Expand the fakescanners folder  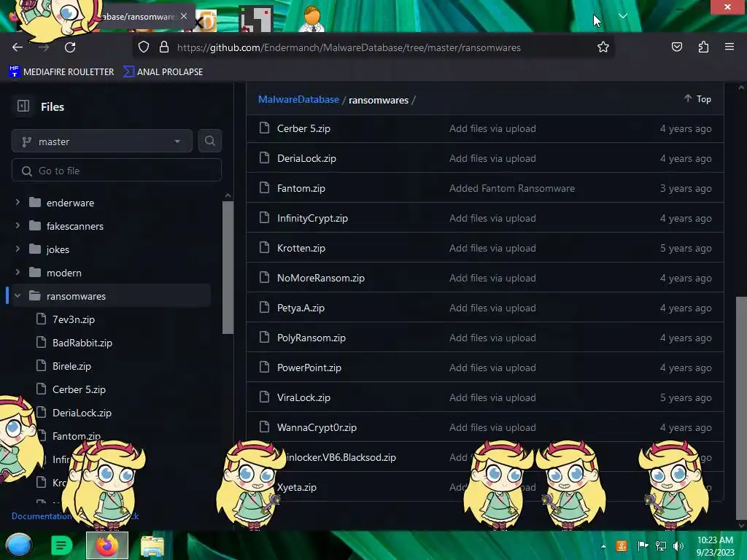18,226
